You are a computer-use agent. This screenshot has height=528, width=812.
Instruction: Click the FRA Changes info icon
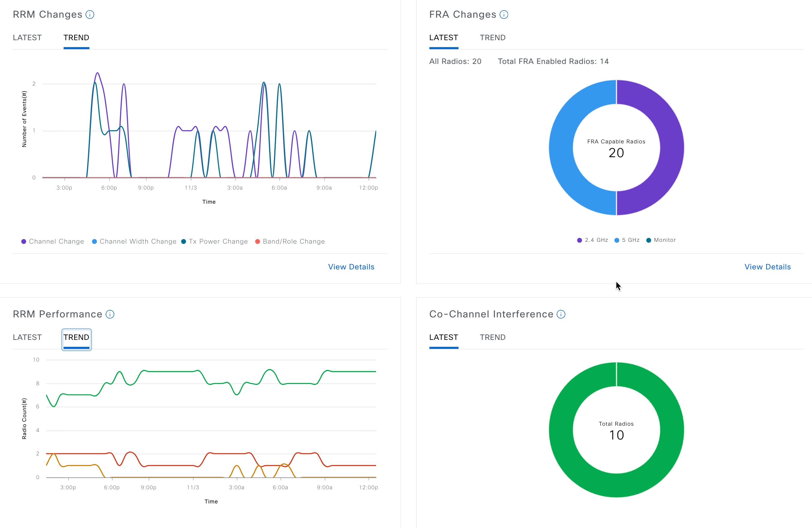504,15
